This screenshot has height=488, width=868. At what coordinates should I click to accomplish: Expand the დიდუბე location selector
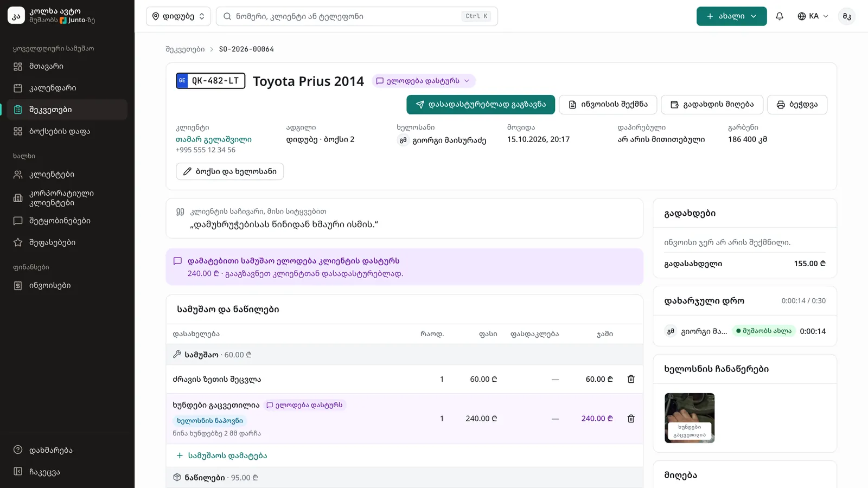click(178, 16)
